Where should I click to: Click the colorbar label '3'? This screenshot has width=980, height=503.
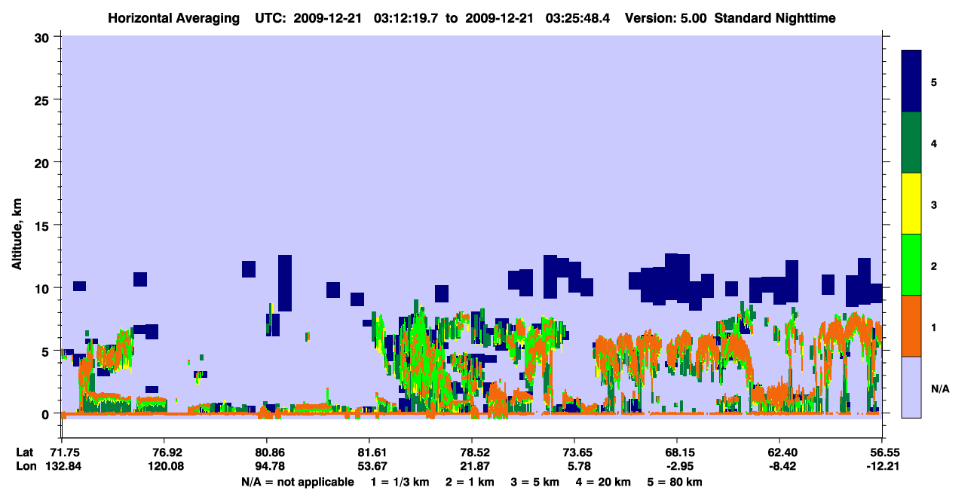click(x=934, y=204)
